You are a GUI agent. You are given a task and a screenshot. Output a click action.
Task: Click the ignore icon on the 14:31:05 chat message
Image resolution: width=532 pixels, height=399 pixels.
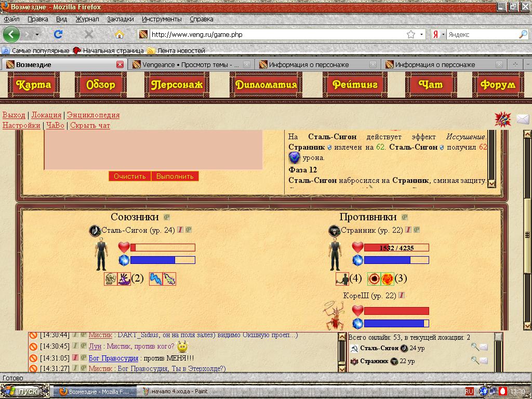point(33,358)
